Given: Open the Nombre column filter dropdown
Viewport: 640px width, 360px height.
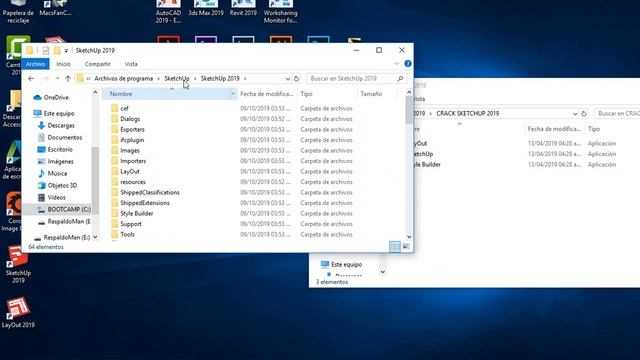Looking at the screenshot, I should tap(233, 94).
